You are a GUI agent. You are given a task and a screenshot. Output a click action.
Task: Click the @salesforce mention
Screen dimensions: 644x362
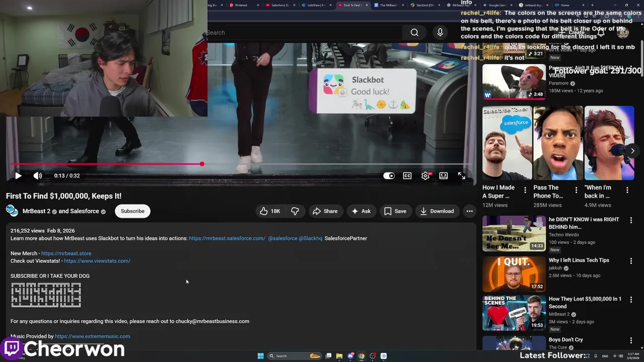point(282,238)
